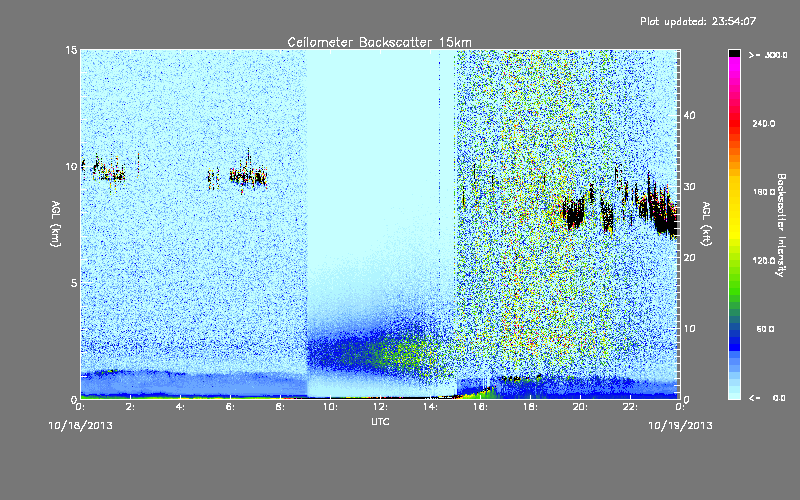Click the 40 tick on kft axis
800x500 pixels.
(x=689, y=115)
